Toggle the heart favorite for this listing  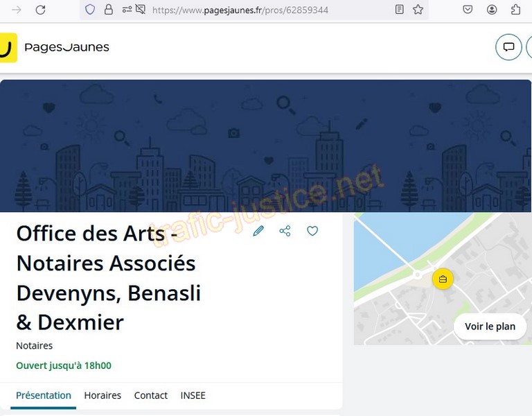tap(312, 231)
